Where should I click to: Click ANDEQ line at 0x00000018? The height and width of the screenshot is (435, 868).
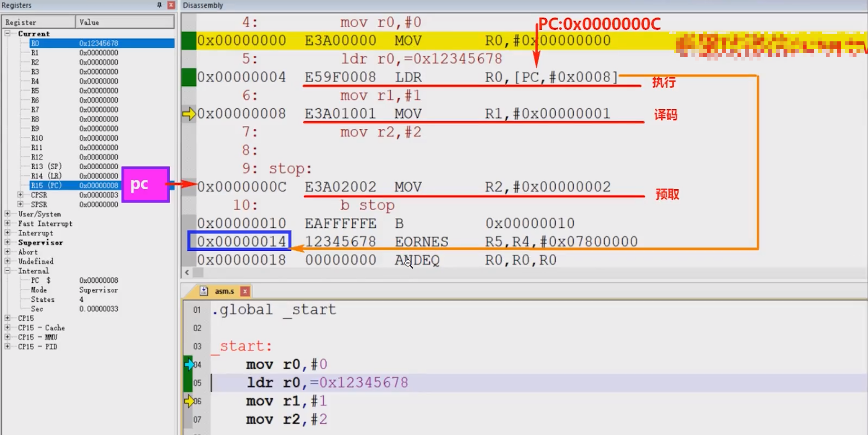point(377,260)
